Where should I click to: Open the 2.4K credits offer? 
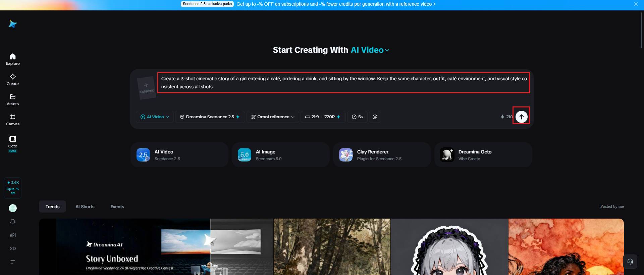[13, 187]
